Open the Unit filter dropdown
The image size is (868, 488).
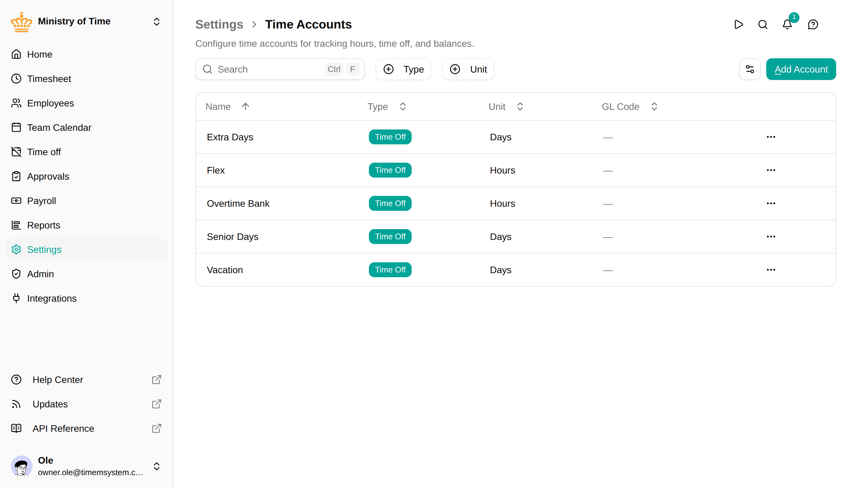(x=468, y=69)
